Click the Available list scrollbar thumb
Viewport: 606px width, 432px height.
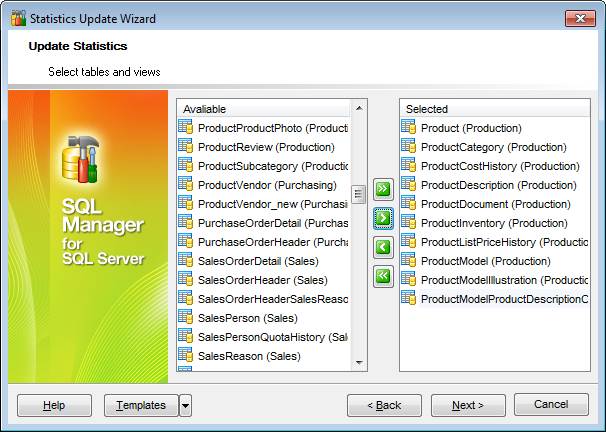358,194
